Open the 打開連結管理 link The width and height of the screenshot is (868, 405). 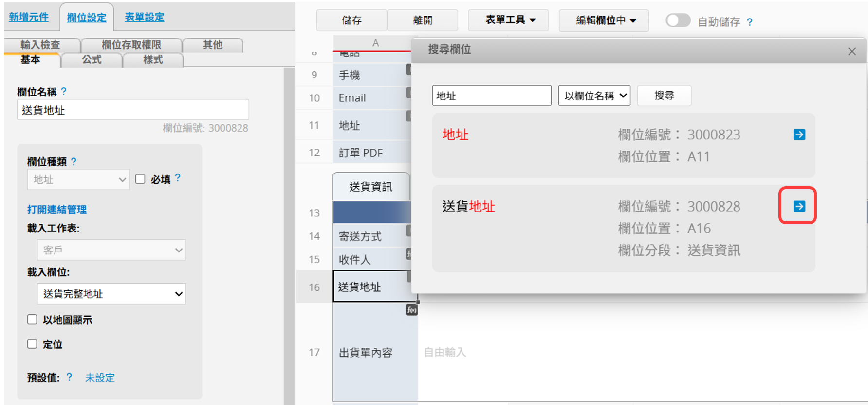coord(57,210)
